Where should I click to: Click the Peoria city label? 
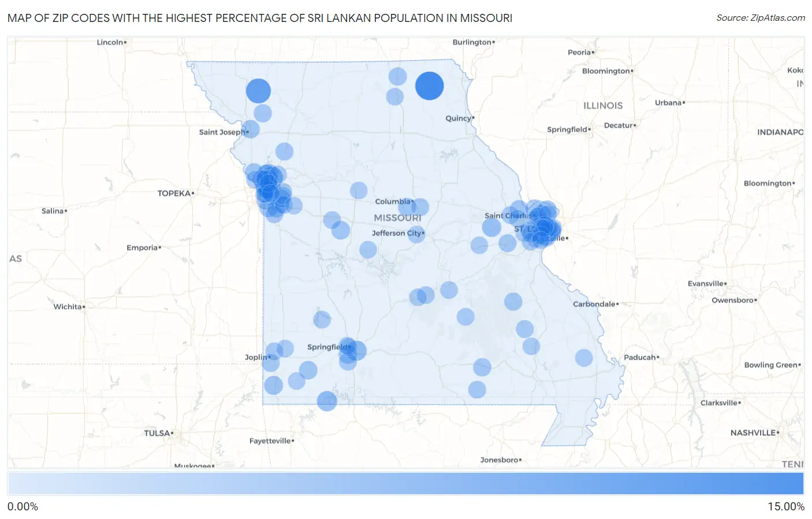click(x=579, y=53)
